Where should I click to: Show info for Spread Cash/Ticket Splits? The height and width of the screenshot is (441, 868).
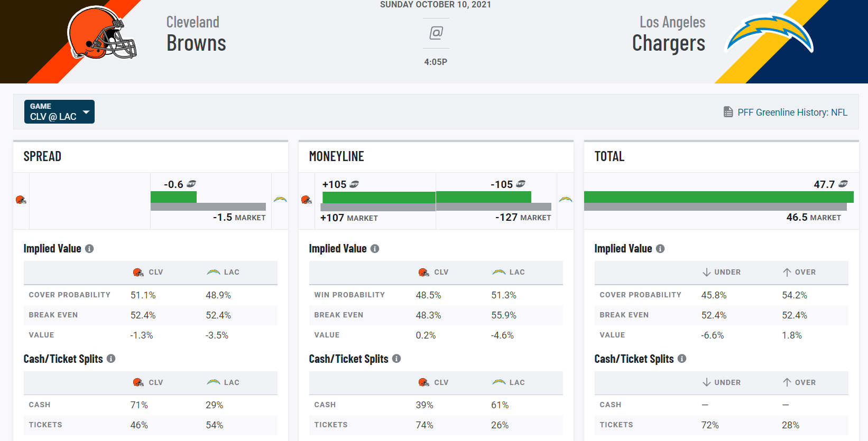pyautogui.click(x=111, y=359)
